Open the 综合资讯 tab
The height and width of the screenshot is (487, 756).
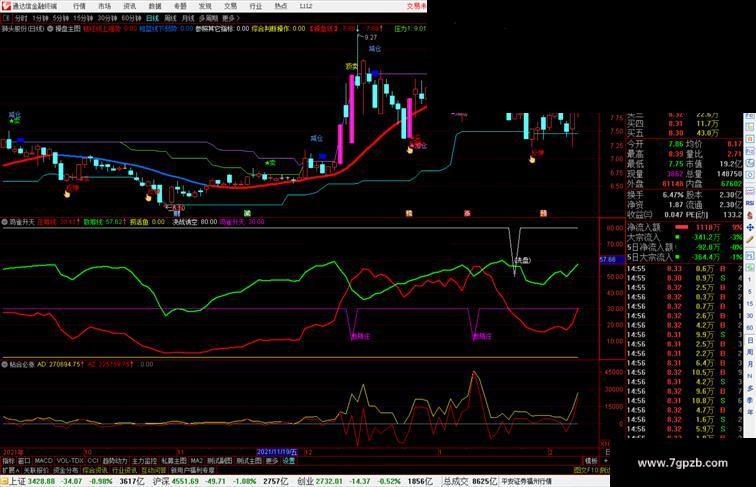tap(95, 470)
